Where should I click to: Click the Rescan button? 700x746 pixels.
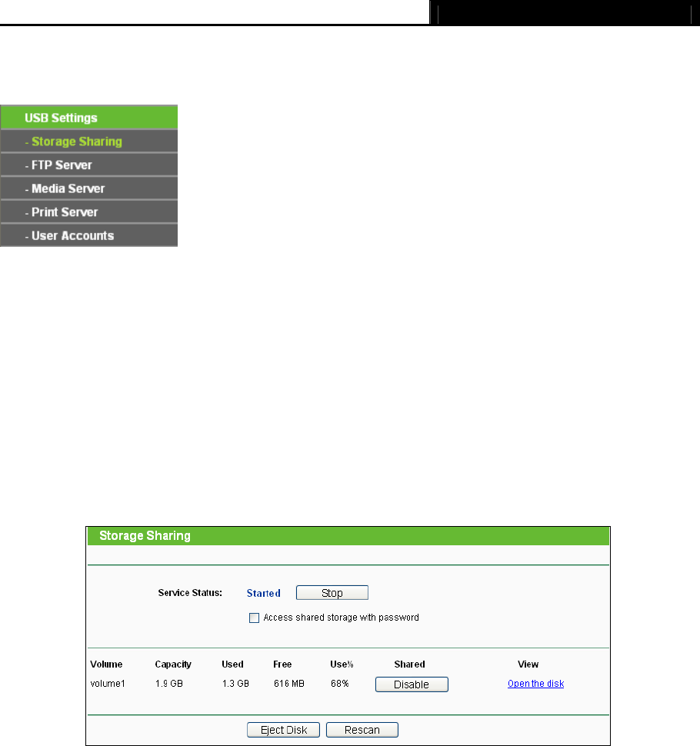coord(362,730)
